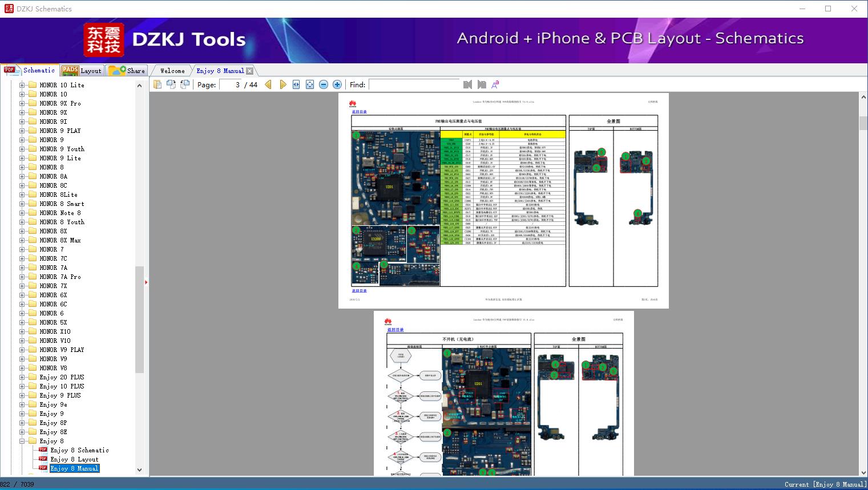Image resolution: width=868 pixels, height=490 pixels.
Task: Expand the HONOR 8X Max folder
Action: (22, 240)
